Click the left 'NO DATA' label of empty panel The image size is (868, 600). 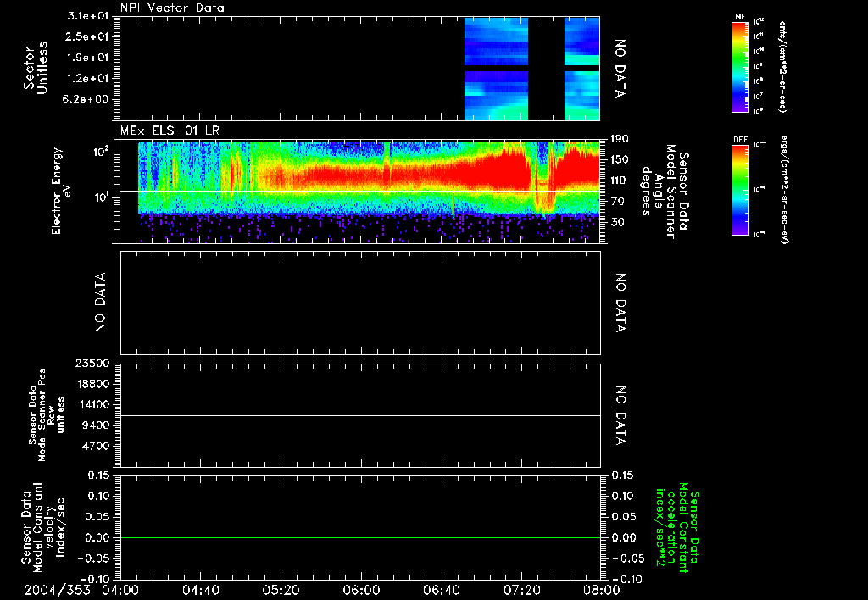100,303
